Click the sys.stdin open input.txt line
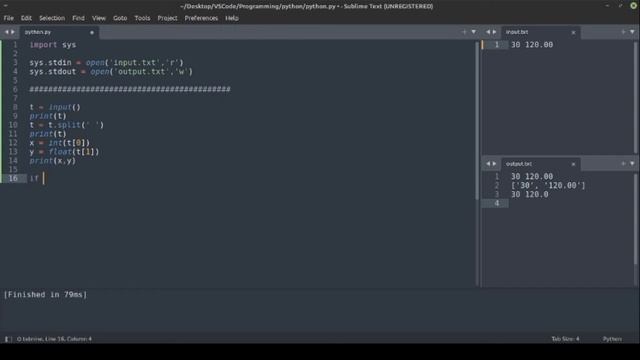 (107, 62)
